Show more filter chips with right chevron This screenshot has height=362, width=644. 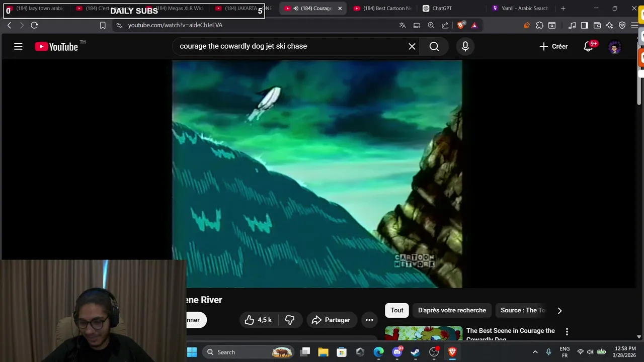559,311
